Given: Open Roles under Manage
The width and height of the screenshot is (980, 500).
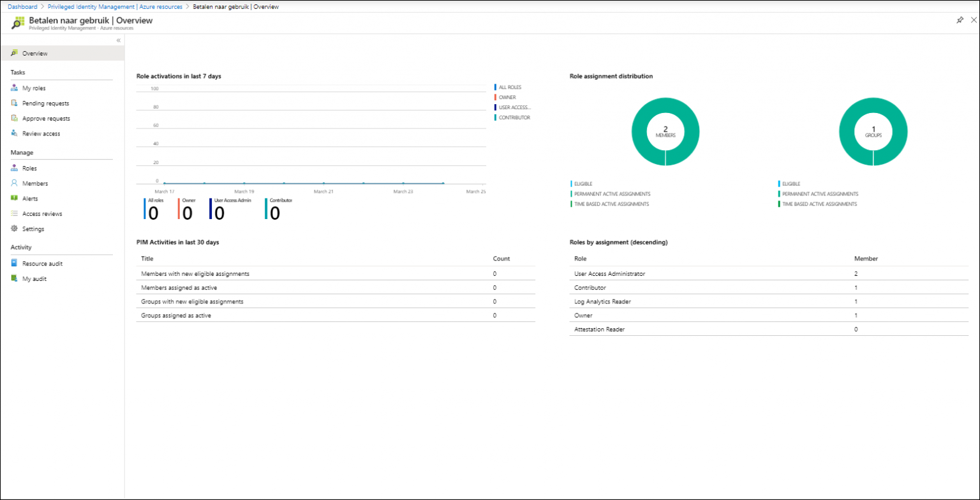Looking at the screenshot, I should click(27, 168).
